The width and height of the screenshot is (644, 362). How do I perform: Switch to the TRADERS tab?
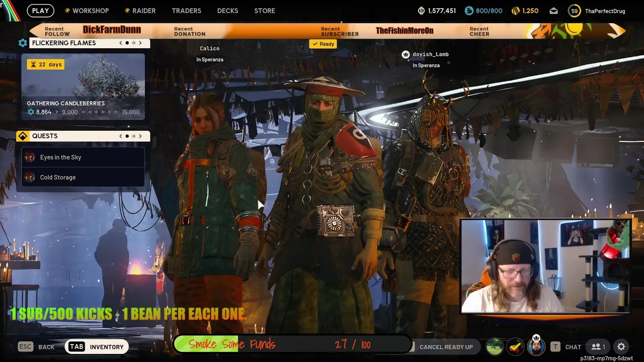[x=186, y=11]
